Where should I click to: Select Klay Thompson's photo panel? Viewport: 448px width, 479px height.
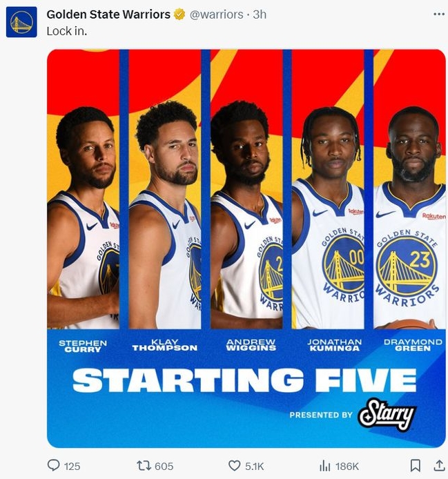(x=165, y=207)
